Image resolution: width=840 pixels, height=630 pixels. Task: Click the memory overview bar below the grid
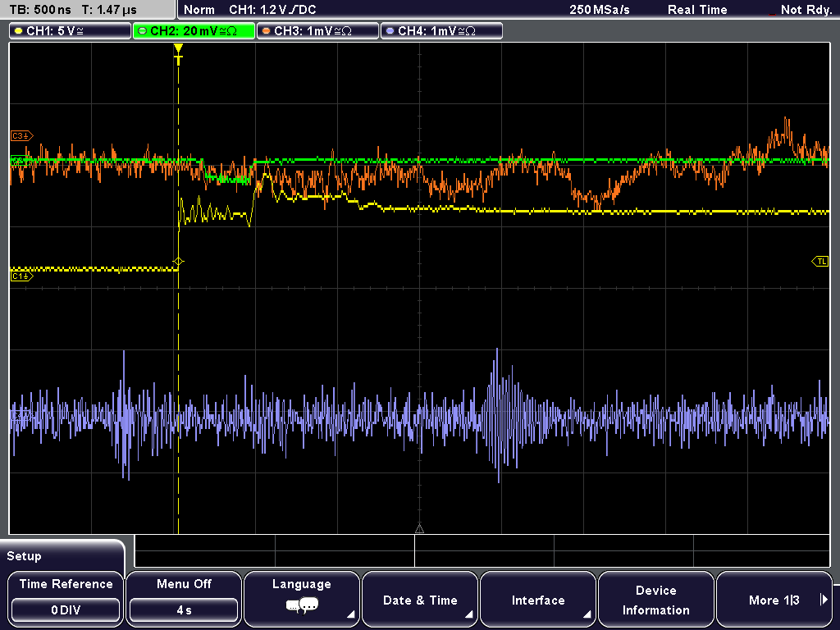[482, 551]
